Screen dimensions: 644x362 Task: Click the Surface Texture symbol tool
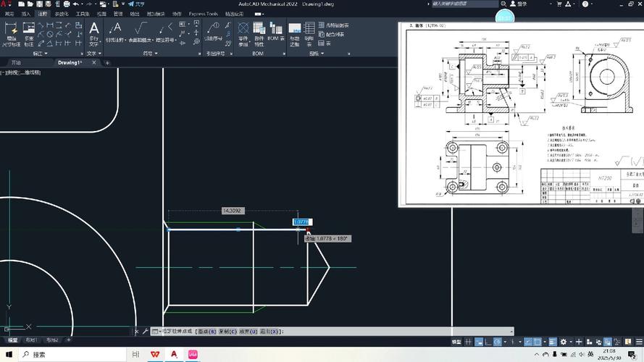pos(140,33)
